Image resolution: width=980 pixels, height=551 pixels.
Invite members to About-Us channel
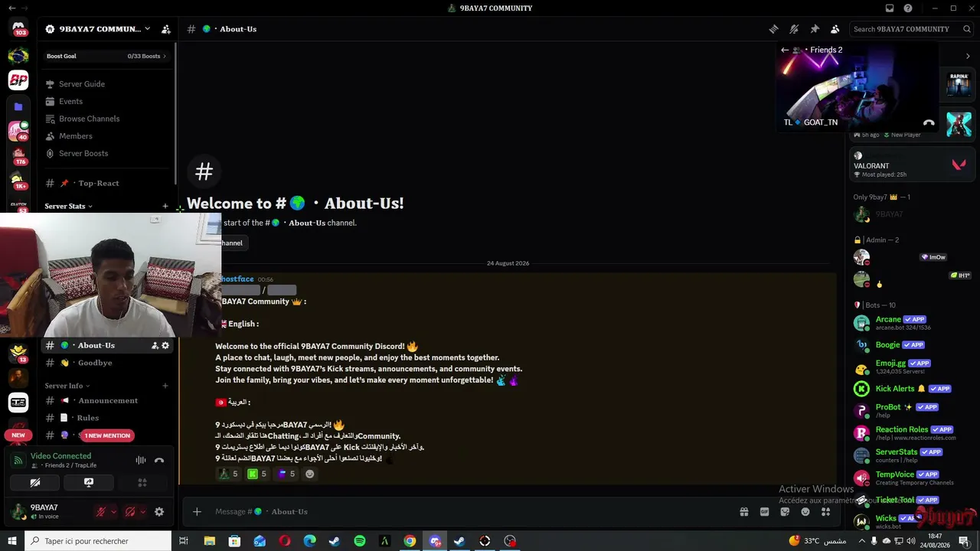click(x=155, y=345)
